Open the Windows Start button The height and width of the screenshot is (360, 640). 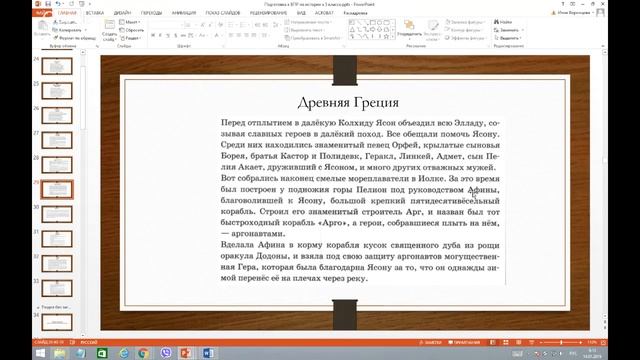(x=40, y=353)
